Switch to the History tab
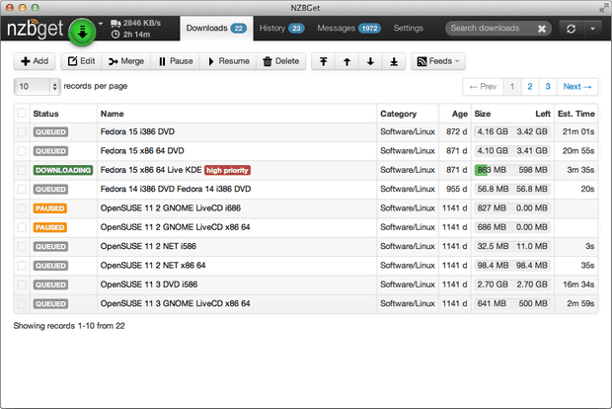Image resolution: width=612 pixels, height=409 pixels. click(281, 28)
